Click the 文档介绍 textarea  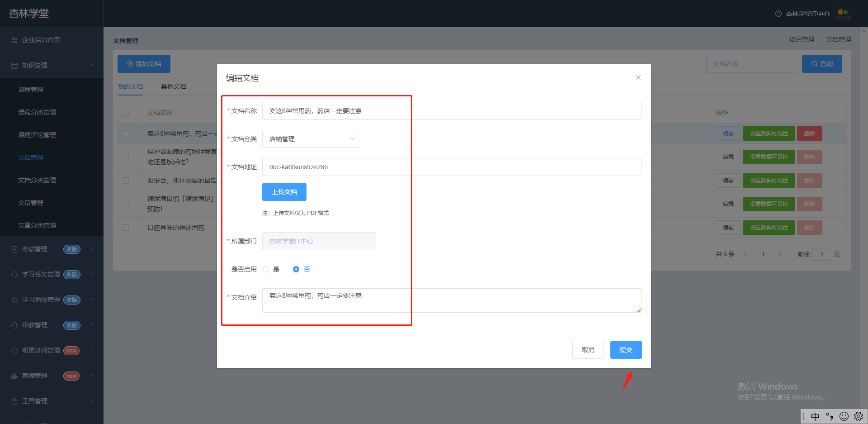coord(452,300)
